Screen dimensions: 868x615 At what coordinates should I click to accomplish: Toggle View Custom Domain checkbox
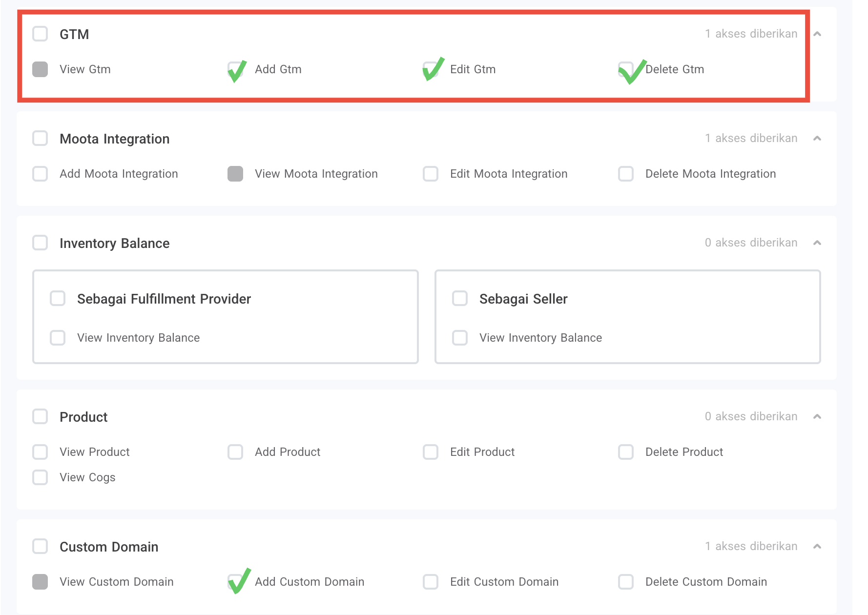pos(40,582)
